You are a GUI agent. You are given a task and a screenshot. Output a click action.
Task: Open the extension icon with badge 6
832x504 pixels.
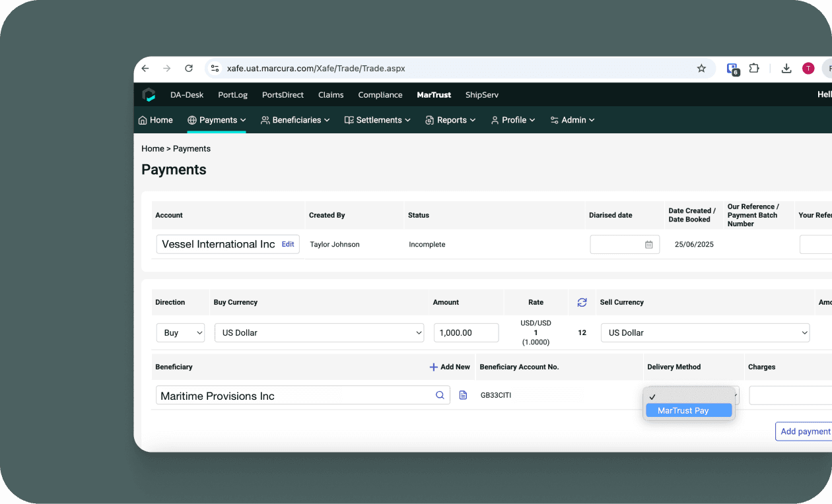[732, 69]
